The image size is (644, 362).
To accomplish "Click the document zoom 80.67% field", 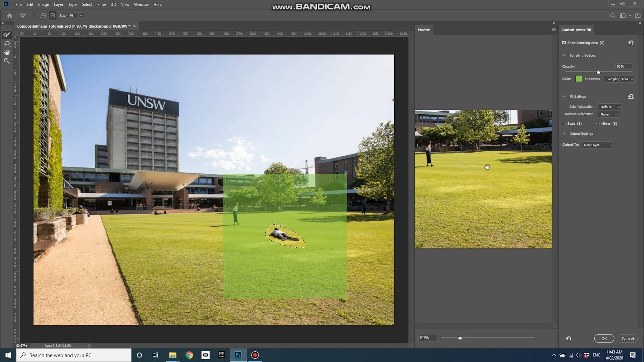I will 22,345.
